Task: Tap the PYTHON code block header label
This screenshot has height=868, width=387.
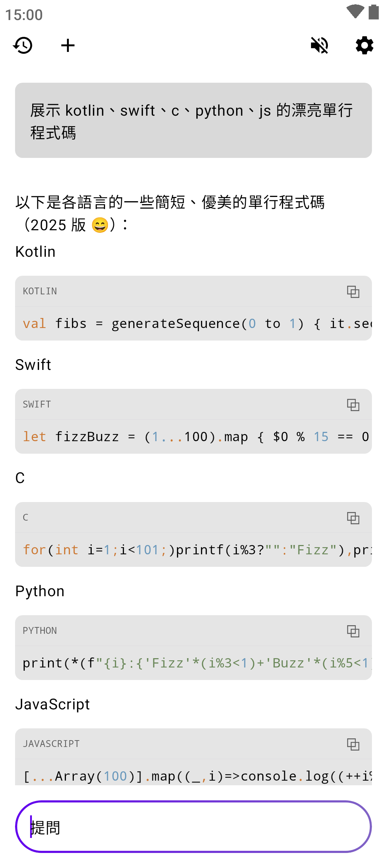Action: coord(40,631)
